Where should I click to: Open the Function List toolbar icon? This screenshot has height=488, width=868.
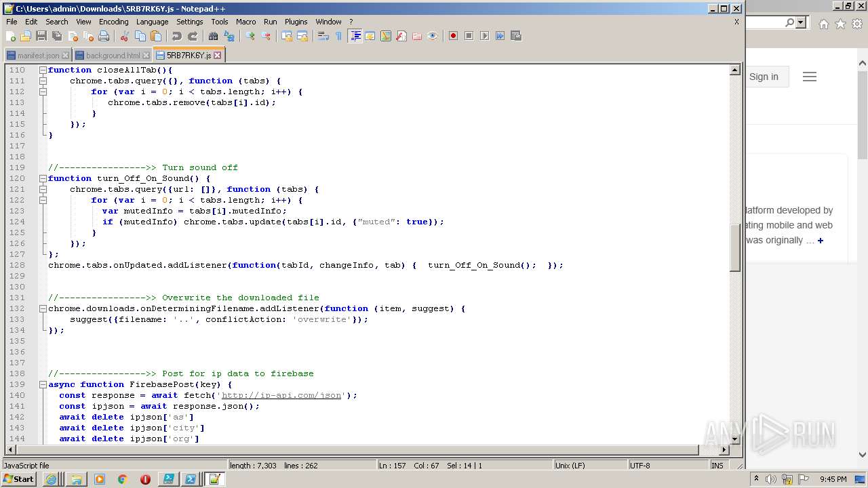pos(401,36)
